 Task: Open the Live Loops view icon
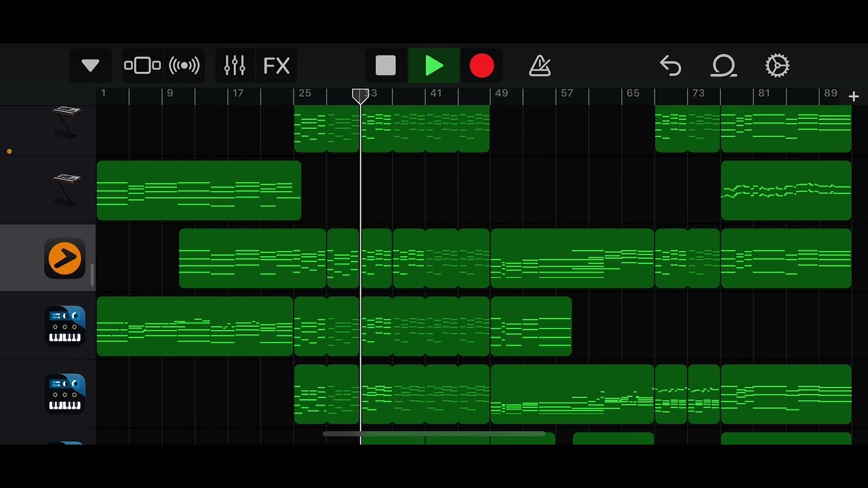pyautogui.click(x=184, y=66)
